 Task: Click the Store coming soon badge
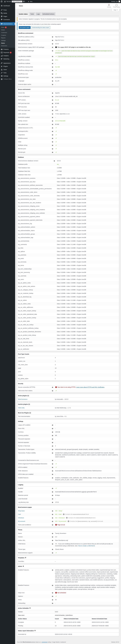click(x=17, y=2)
